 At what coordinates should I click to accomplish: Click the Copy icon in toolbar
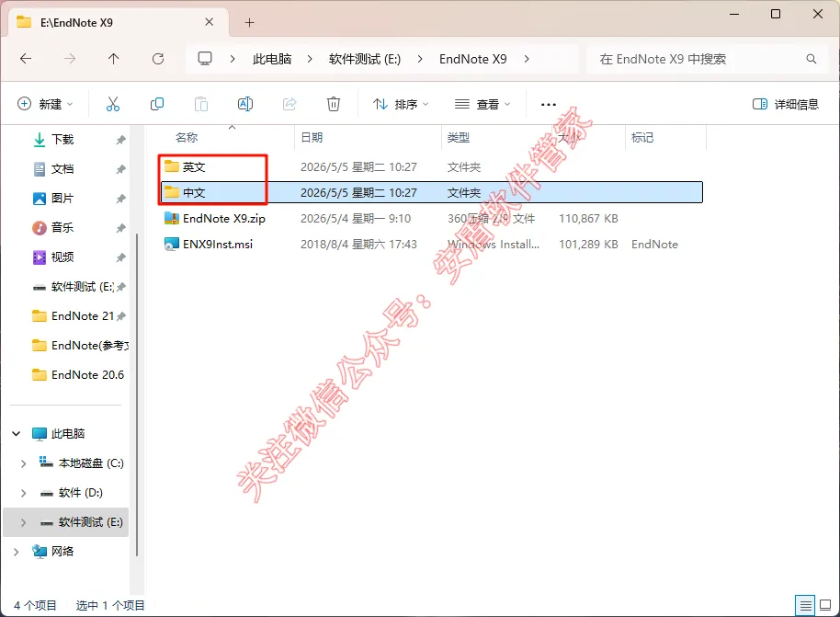click(x=157, y=104)
